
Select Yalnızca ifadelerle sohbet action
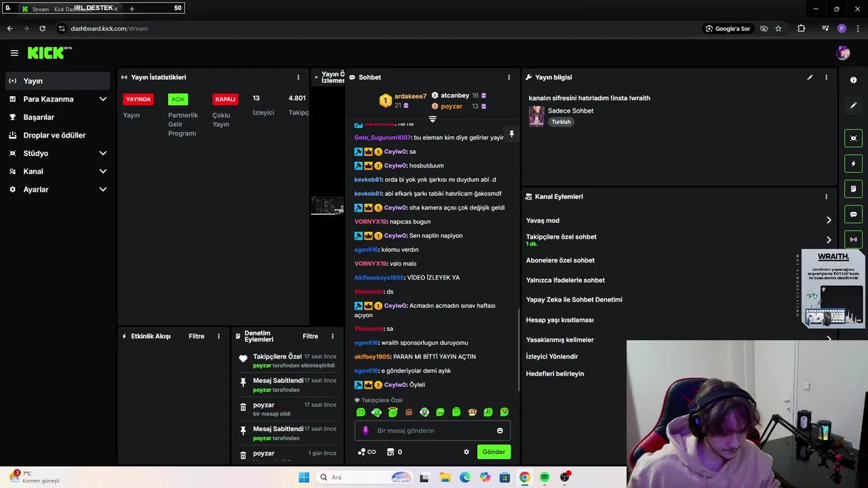pyautogui.click(x=566, y=280)
